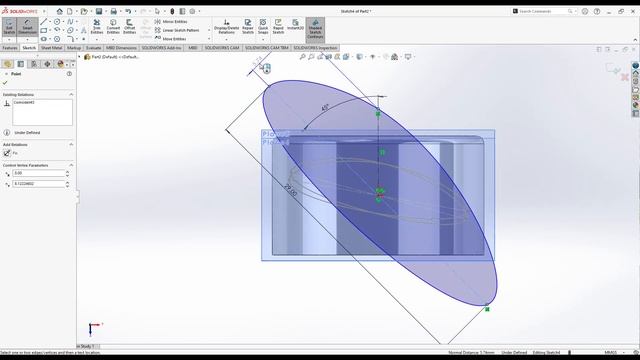Image resolution: width=640 pixels, height=360 pixels.
Task: Switch to the Features tab
Action: (10, 48)
